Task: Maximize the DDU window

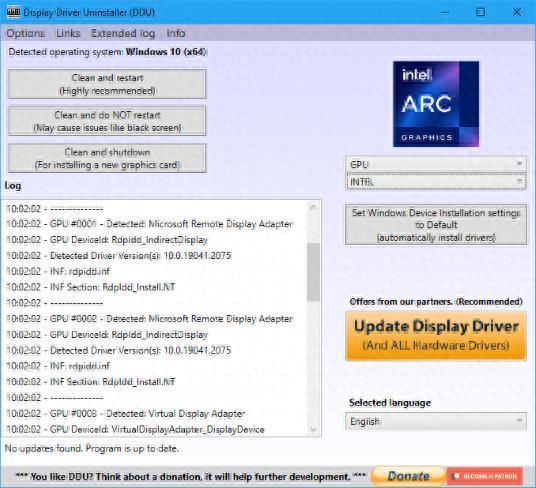Action: tap(480, 12)
